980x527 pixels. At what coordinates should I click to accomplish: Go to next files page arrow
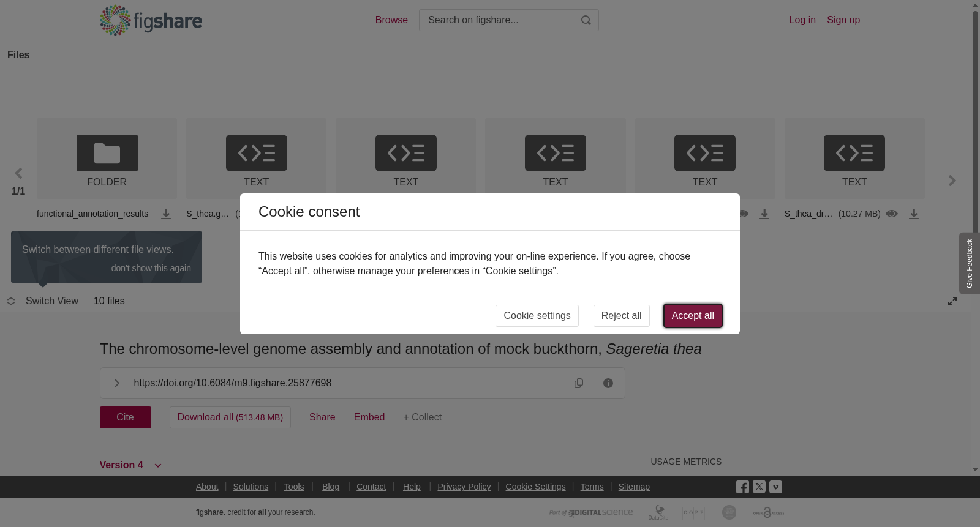tap(952, 181)
